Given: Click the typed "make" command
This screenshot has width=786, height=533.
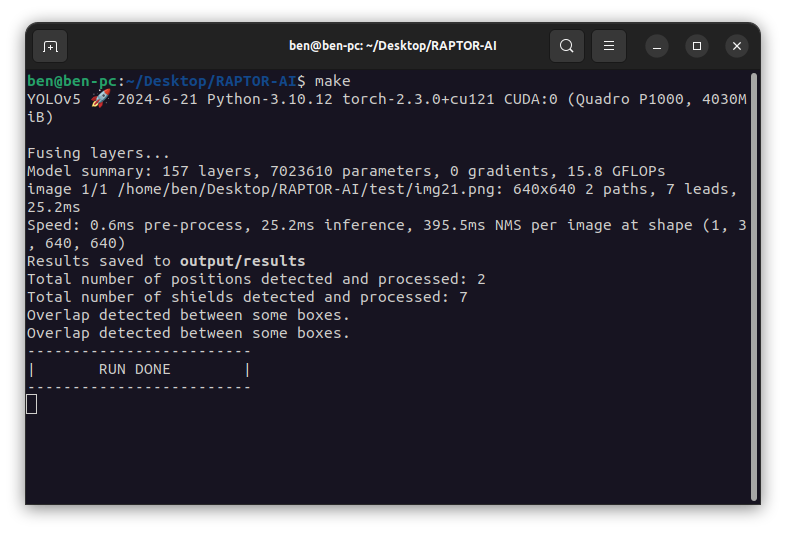Looking at the screenshot, I should point(332,81).
